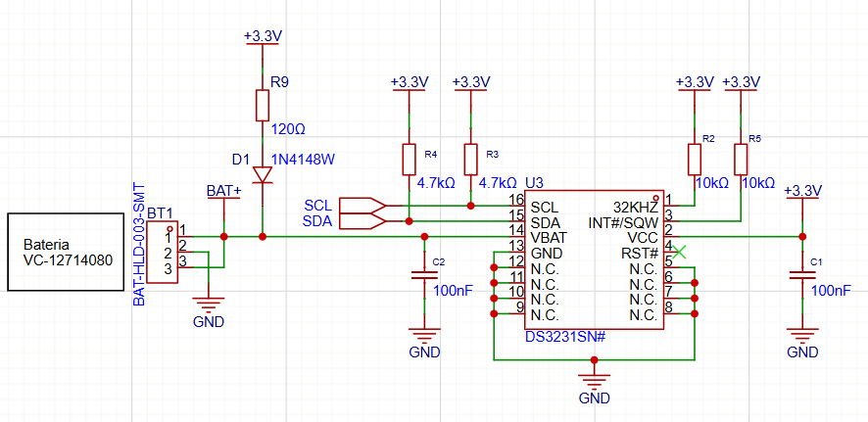Select the C1 capacitor symbol
This screenshot has height=422, width=868.
802,275
